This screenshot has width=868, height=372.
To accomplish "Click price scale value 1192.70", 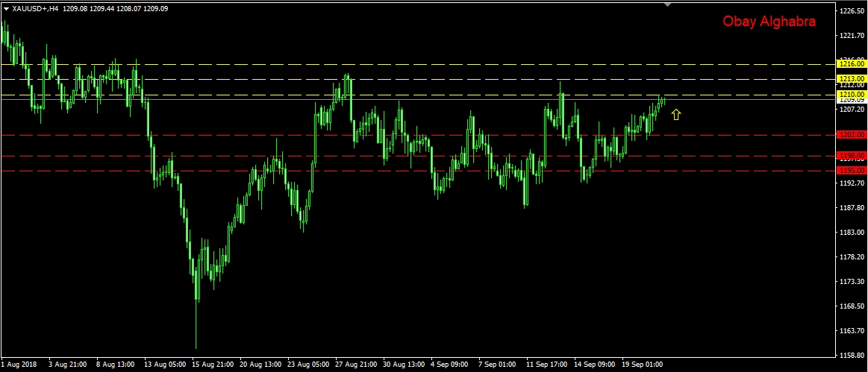I will click(852, 183).
